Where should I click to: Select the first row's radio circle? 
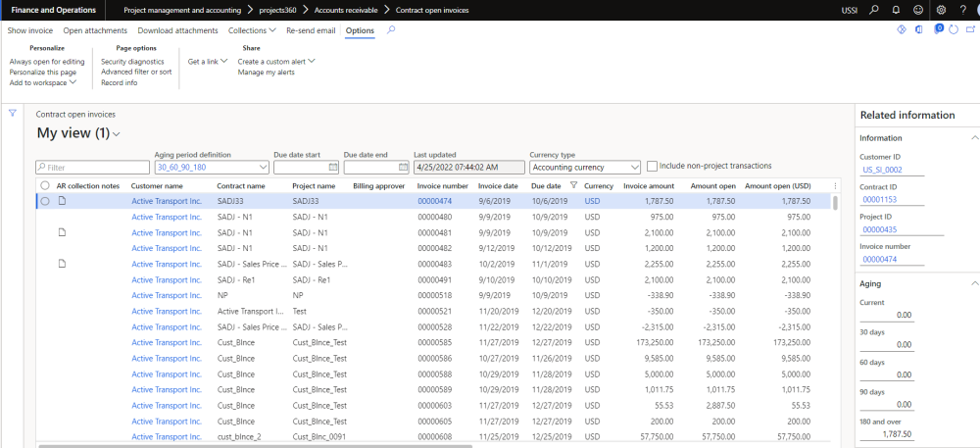[45, 201]
